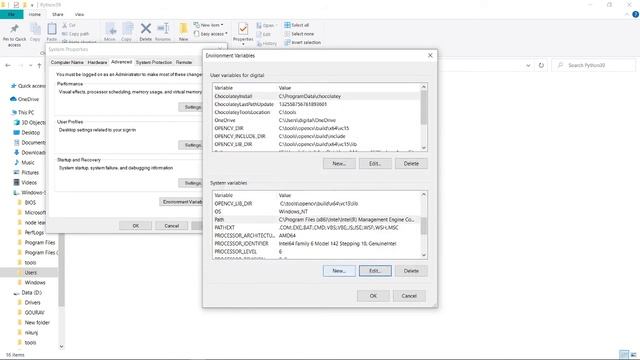Select This PC in navigation pane
Screen dimensions: 640x360
22,112
